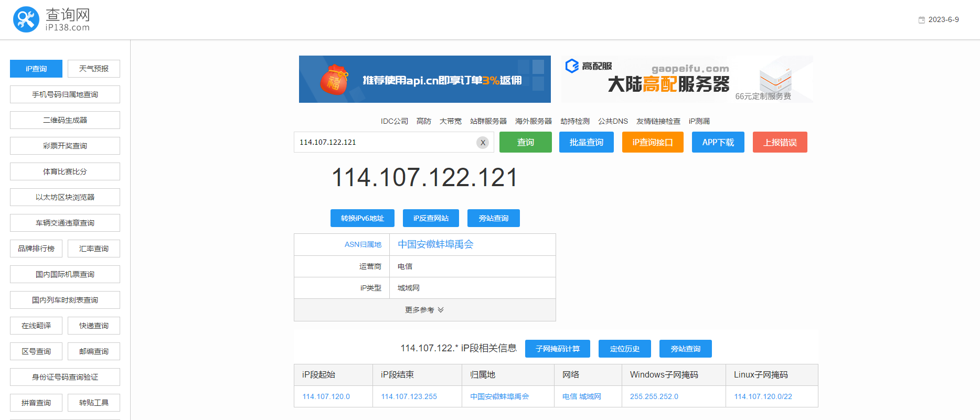Click 旁站查询 button below the large IP
The width and height of the screenshot is (980, 420).
494,218
